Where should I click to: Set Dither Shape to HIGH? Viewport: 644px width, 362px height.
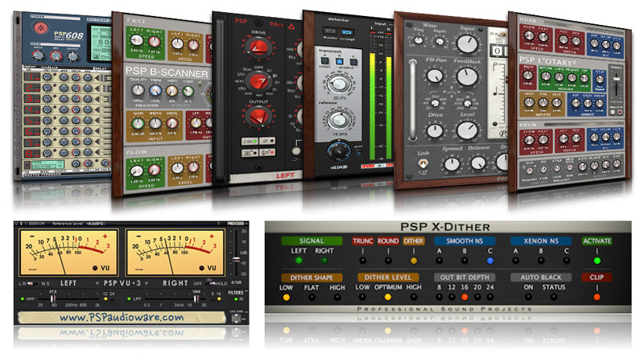click(337, 297)
